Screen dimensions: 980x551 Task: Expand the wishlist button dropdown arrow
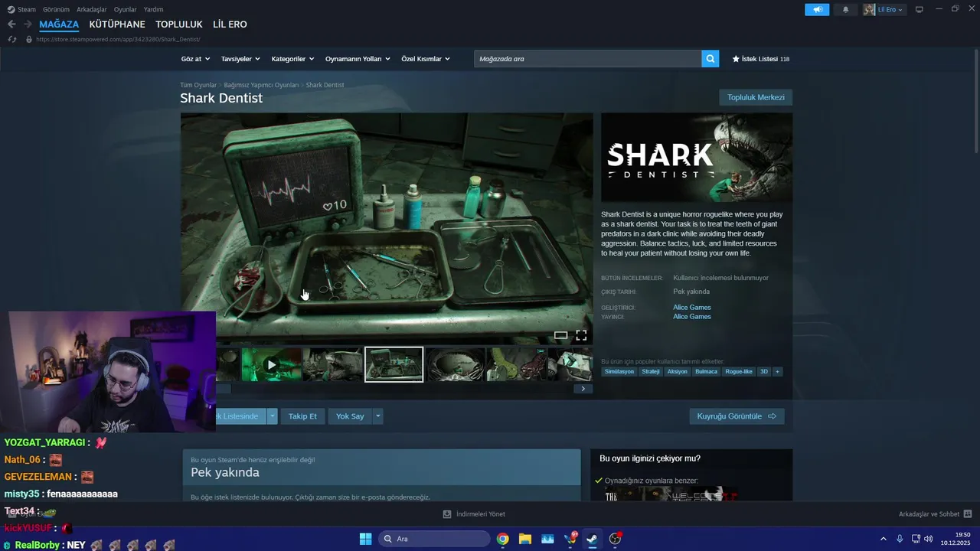(272, 416)
